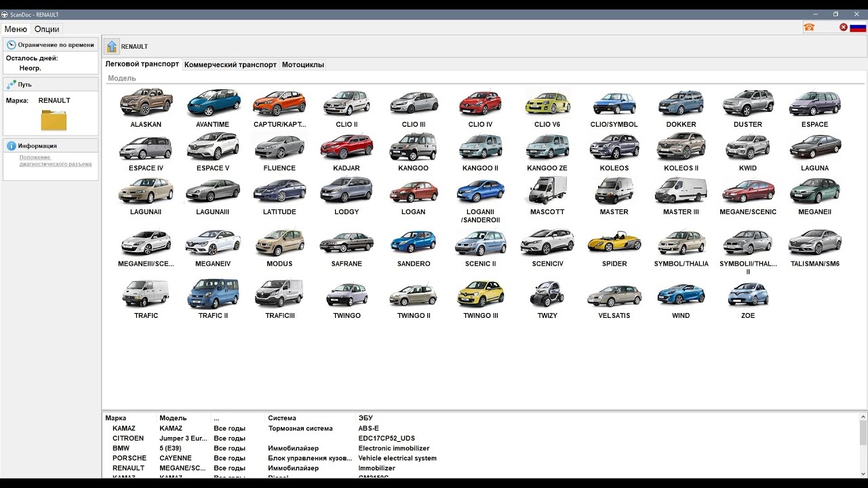Open Положение диагностического разъема link
This screenshot has height=488, width=868.
(x=56, y=161)
